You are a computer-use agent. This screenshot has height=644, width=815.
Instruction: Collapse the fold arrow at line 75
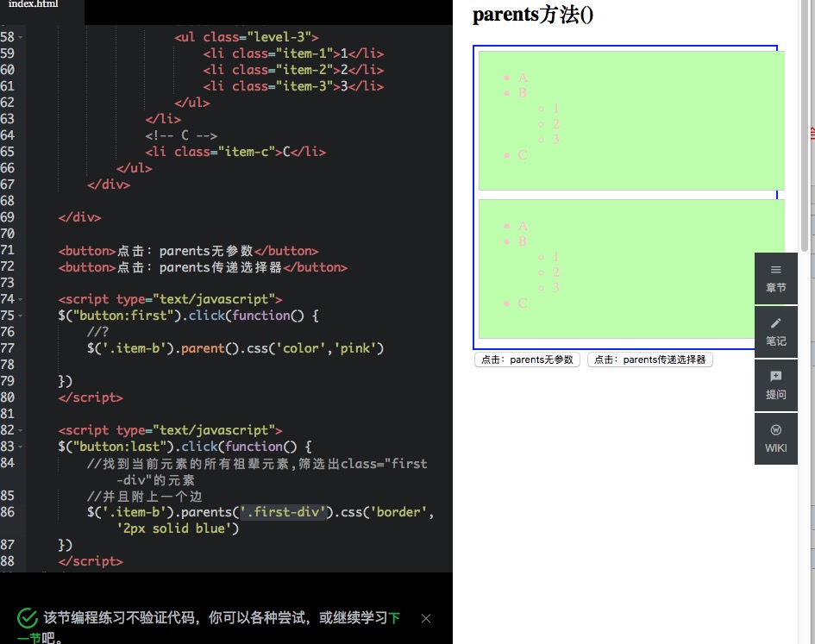(21, 316)
